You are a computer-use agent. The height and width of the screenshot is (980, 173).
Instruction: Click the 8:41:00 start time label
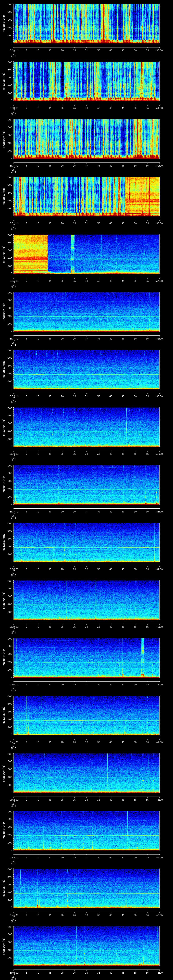tap(14, 742)
